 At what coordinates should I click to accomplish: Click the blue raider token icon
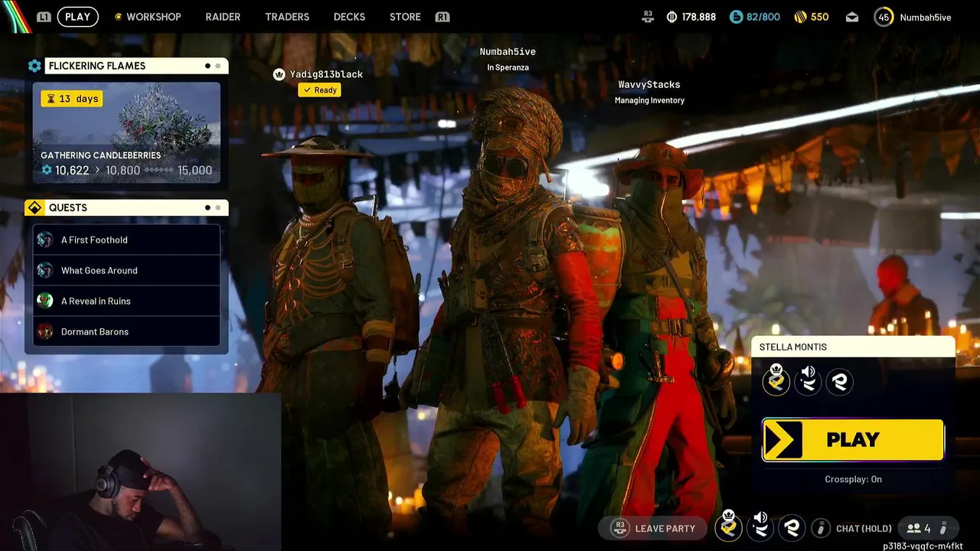736,17
